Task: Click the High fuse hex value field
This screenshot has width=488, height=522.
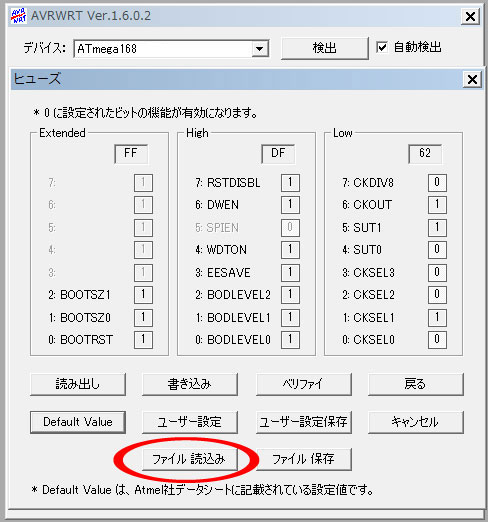Action: coord(278,153)
